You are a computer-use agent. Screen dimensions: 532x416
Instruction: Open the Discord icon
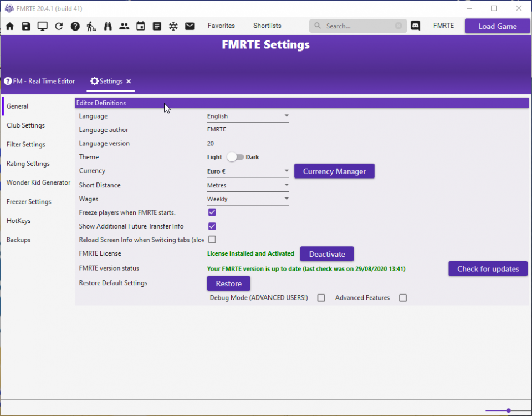(x=415, y=26)
